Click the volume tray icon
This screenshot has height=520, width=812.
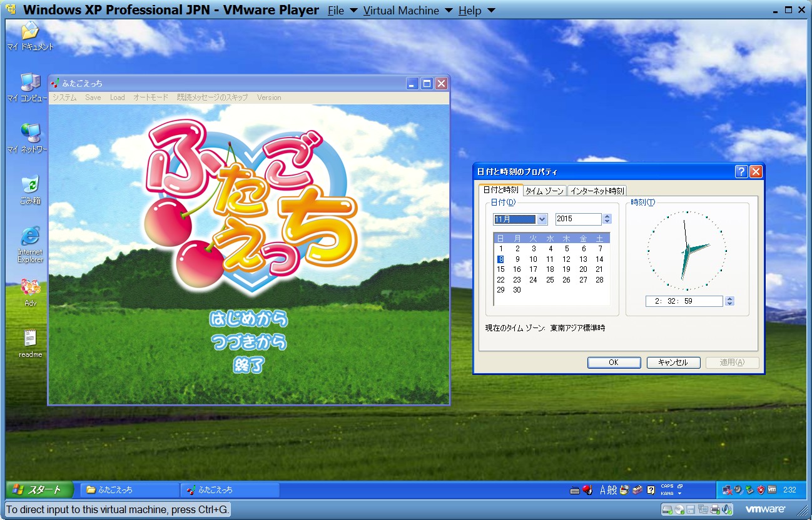tap(738, 490)
